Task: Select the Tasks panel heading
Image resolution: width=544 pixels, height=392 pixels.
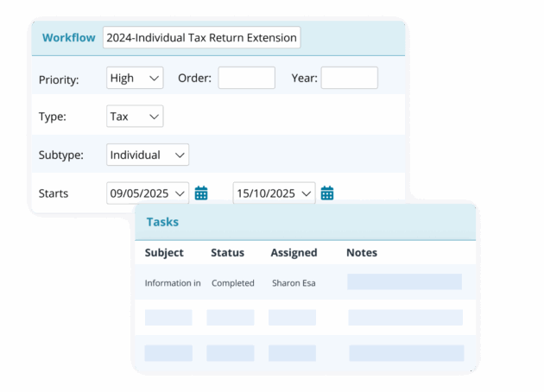Action: [x=162, y=222]
